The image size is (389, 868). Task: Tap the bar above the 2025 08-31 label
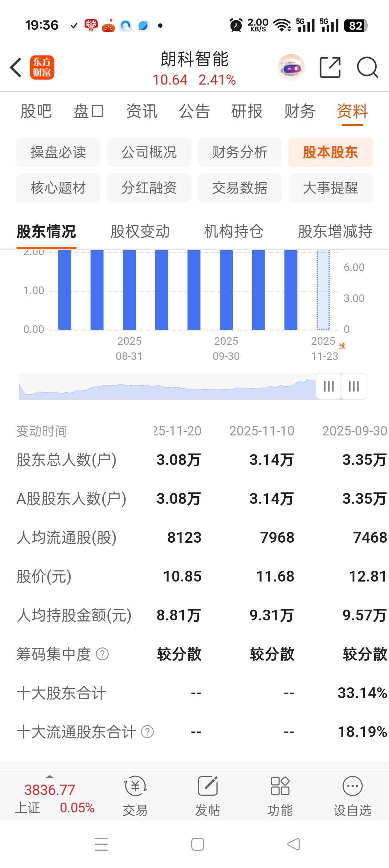[x=129, y=290]
